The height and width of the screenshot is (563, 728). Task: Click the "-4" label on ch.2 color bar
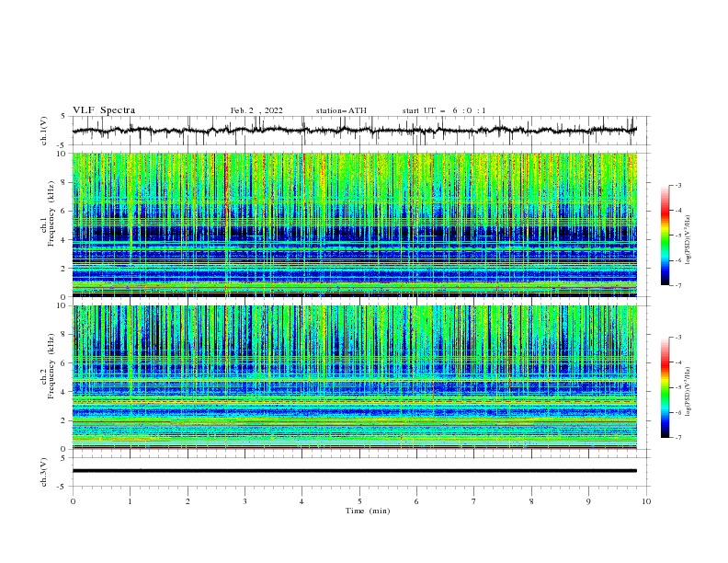[x=677, y=362]
